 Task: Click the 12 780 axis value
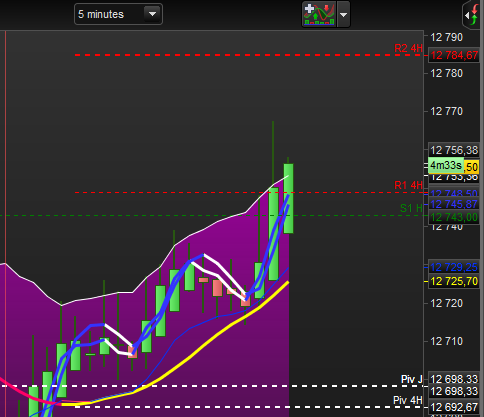(447, 73)
